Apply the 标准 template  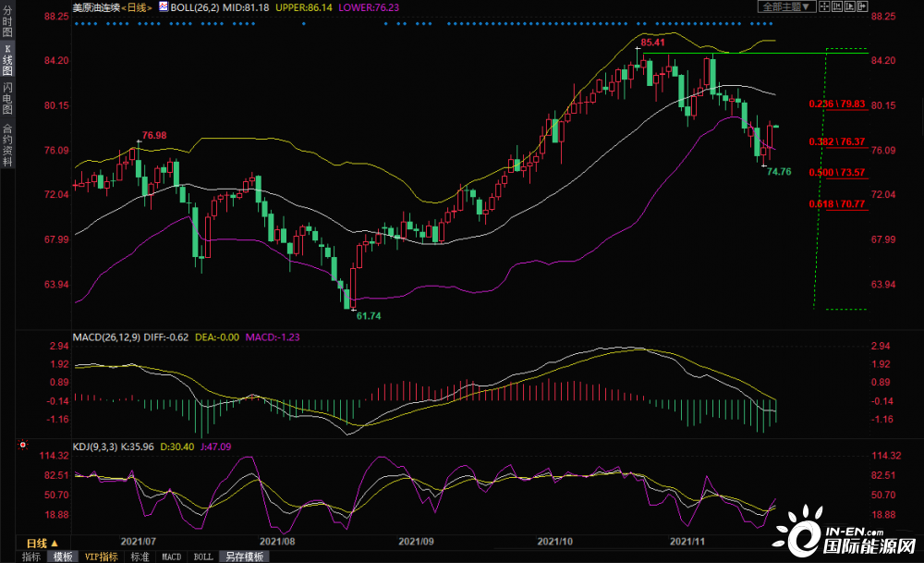140,557
